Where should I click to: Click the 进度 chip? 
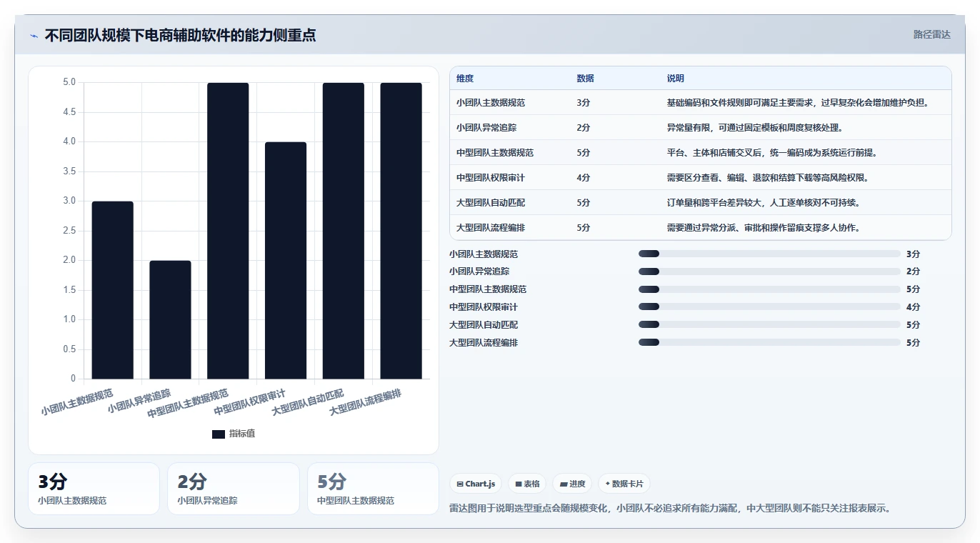pos(572,484)
